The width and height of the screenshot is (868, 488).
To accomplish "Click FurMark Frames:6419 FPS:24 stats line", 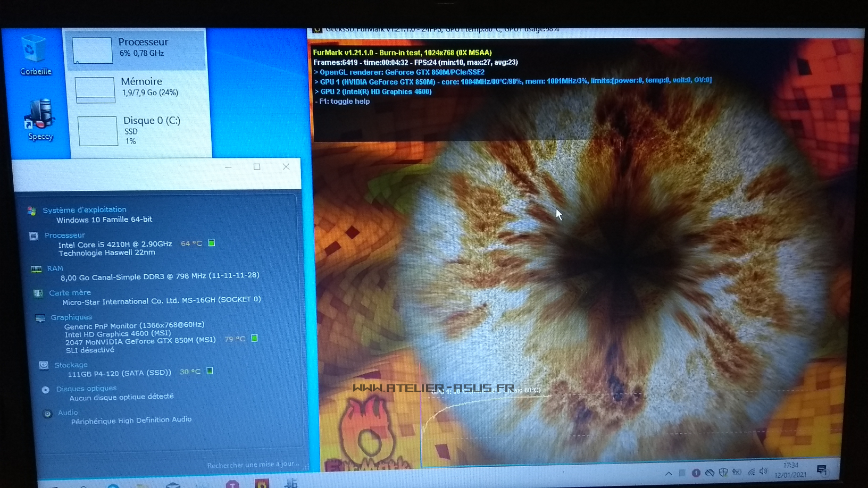I will coord(415,62).
